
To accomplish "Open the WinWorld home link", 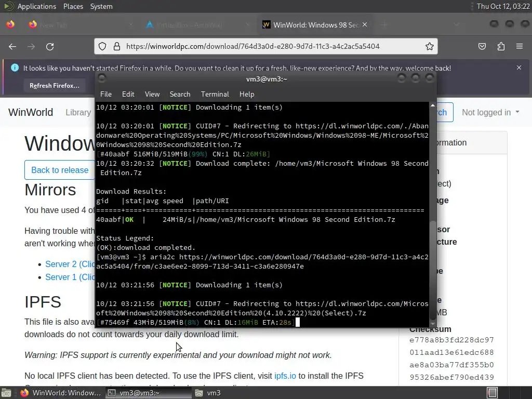I will [31, 112].
